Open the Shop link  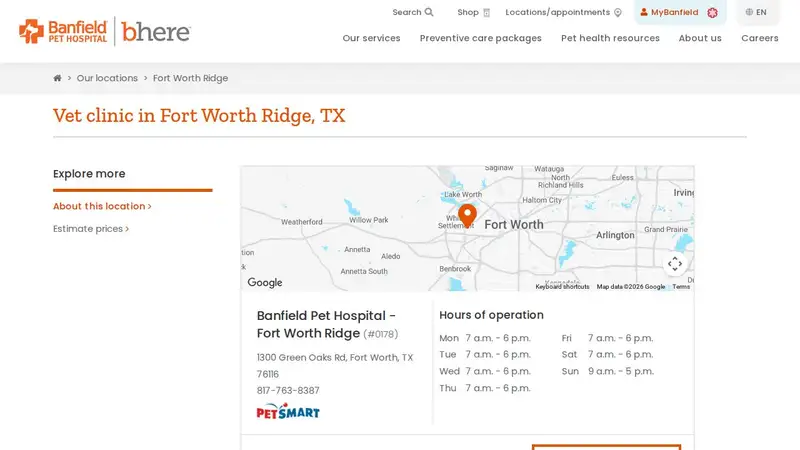[x=473, y=12]
